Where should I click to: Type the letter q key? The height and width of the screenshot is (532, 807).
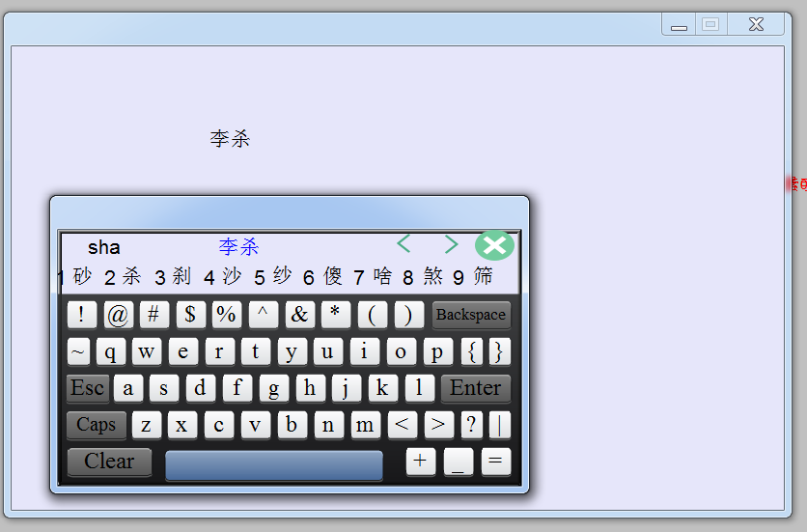[x=110, y=351]
